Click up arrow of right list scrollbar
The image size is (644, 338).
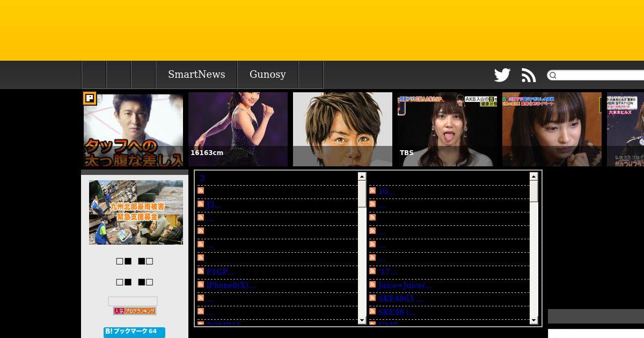[533, 177]
